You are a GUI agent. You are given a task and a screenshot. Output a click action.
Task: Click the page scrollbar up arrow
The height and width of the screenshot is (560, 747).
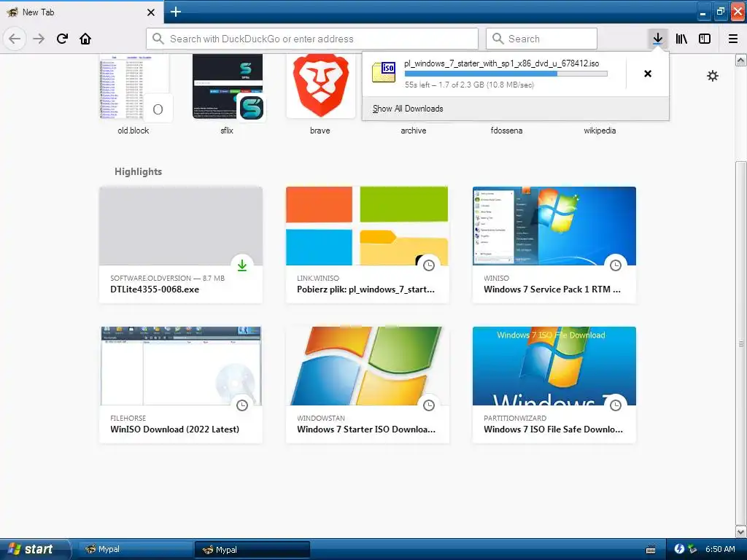[741, 60]
